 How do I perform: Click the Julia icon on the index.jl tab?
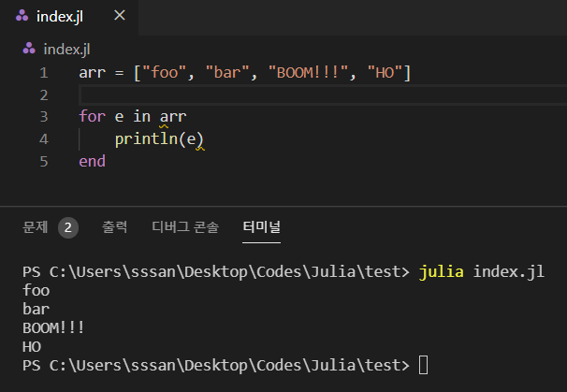(x=19, y=17)
